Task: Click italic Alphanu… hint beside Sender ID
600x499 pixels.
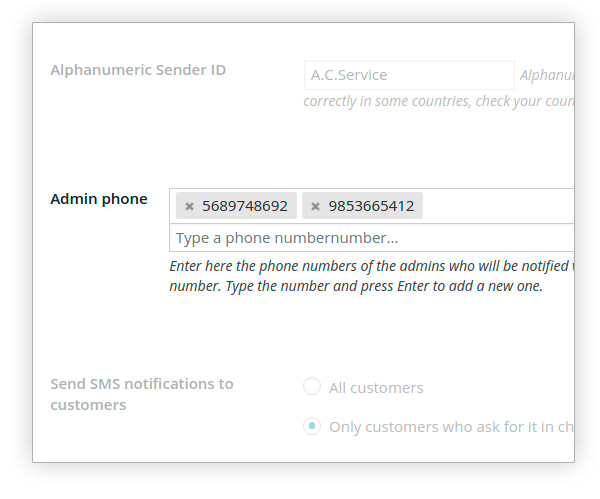Action: tap(547, 75)
